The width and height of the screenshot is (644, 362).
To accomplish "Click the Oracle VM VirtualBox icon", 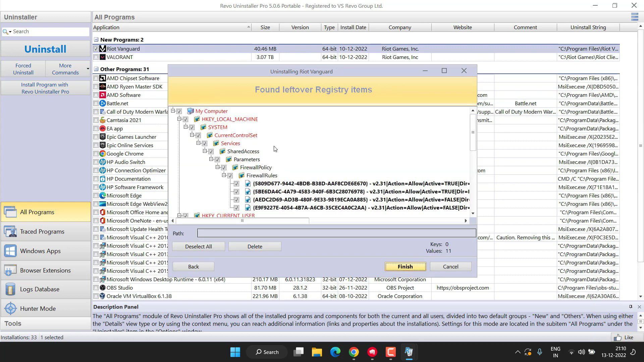I will 103,296.
